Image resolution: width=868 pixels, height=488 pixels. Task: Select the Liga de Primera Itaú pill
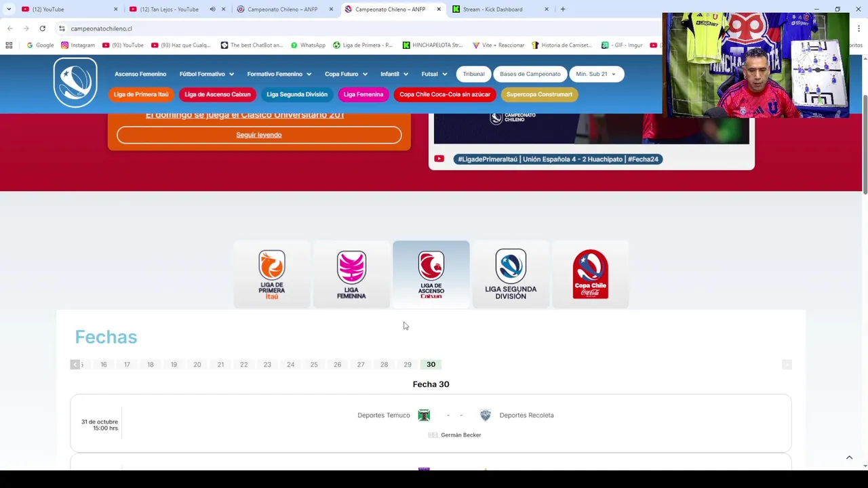(141, 94)
